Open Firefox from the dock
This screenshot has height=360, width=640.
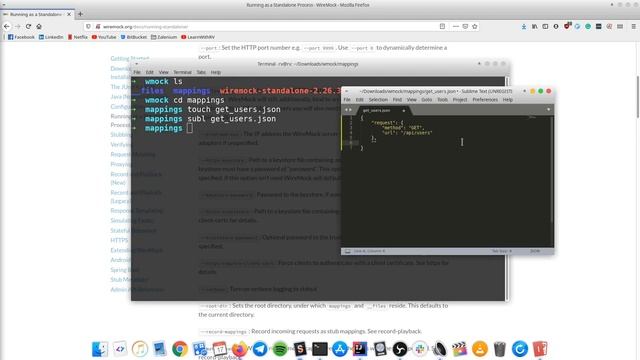click(240, 349)
